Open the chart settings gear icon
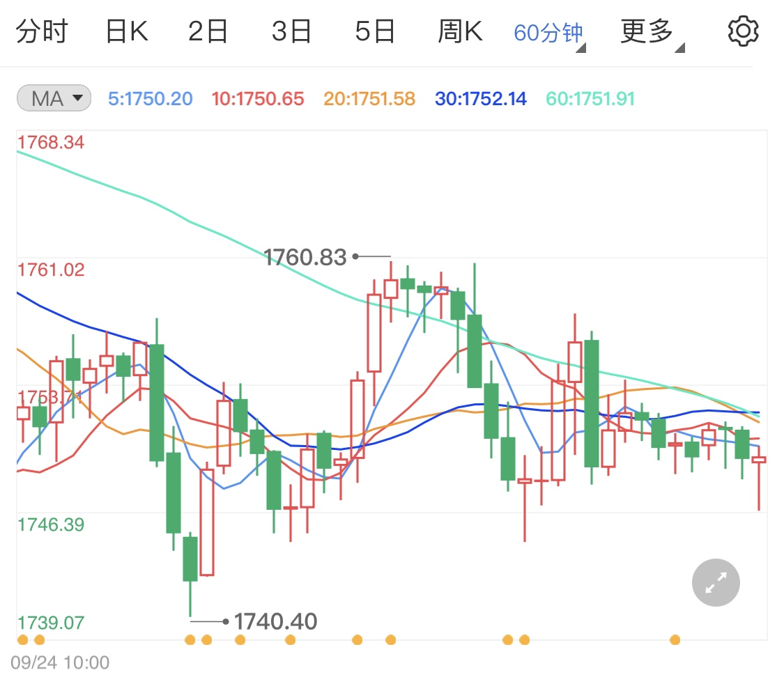This screenshot has height=677, width=784. click(x=743, y=30)
